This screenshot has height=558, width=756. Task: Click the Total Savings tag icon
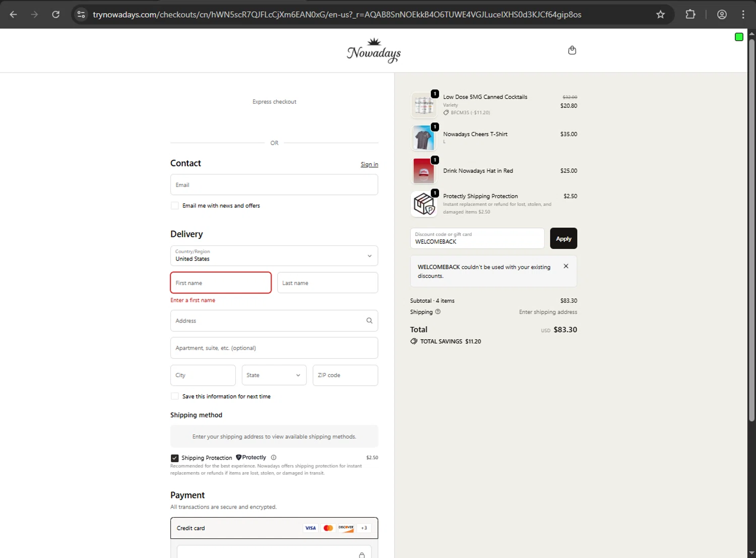click(414, 341)
